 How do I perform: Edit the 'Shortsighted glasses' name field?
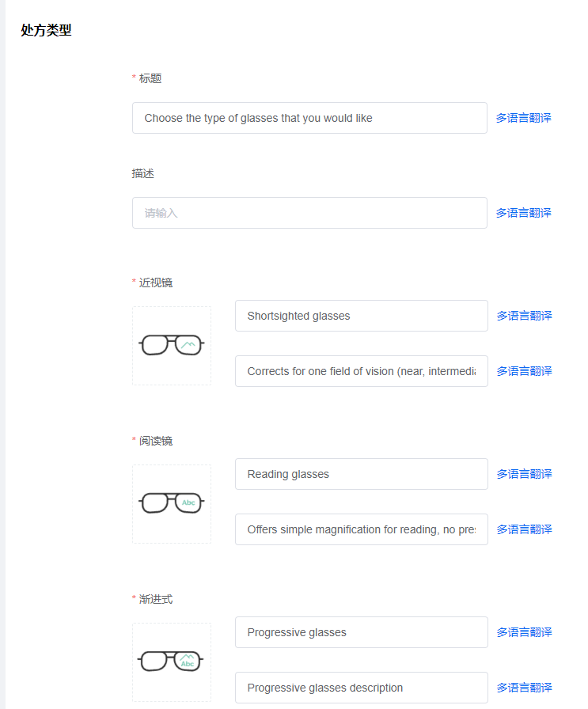362,316
